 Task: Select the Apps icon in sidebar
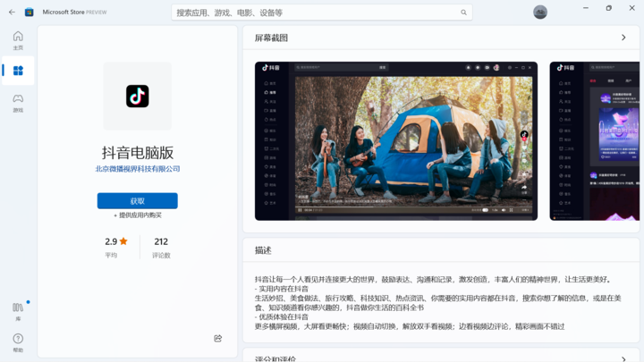18,71
